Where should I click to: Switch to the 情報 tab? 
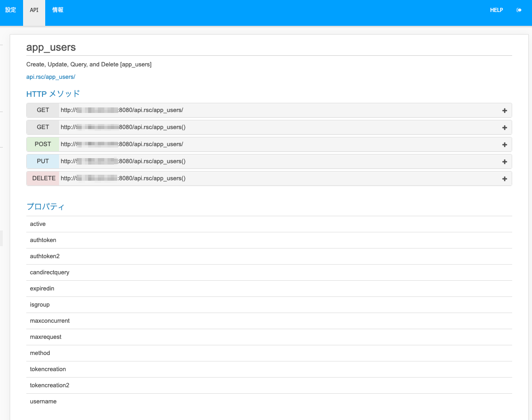tap(58, 10)
